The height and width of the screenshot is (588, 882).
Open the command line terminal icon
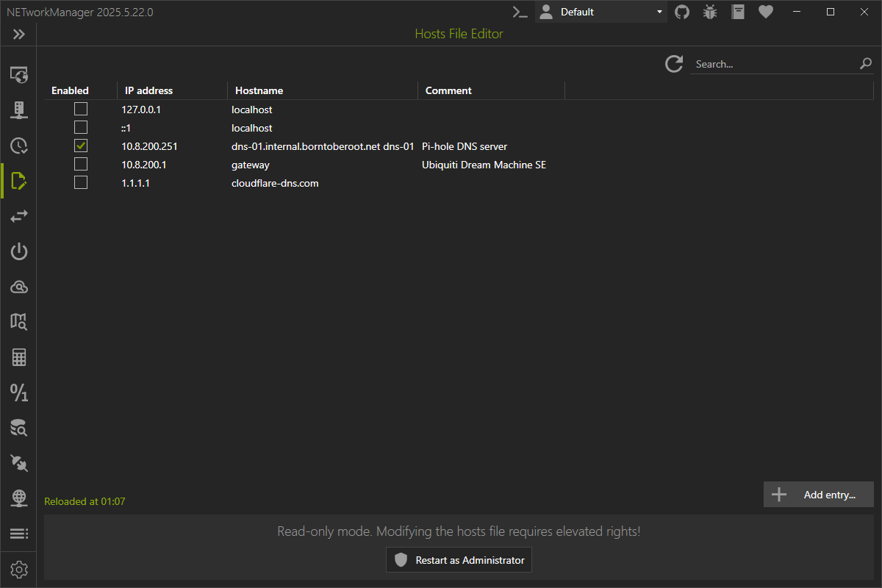tap(520, 12)
